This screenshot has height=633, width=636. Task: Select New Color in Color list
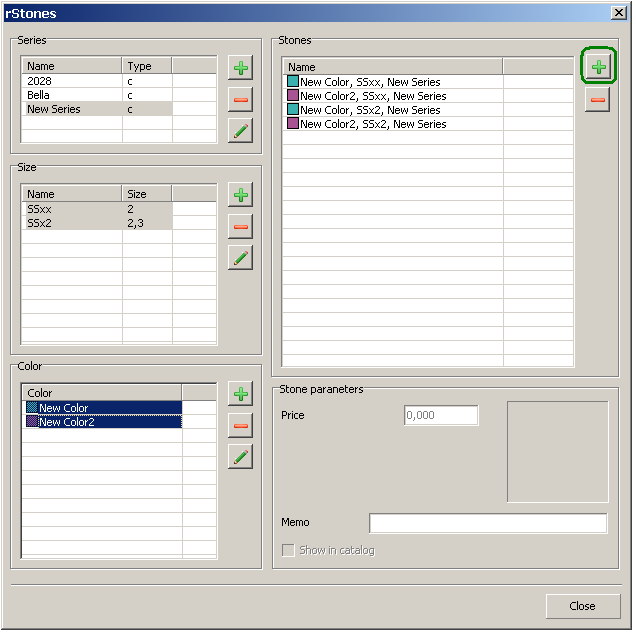tap(102, 408)
